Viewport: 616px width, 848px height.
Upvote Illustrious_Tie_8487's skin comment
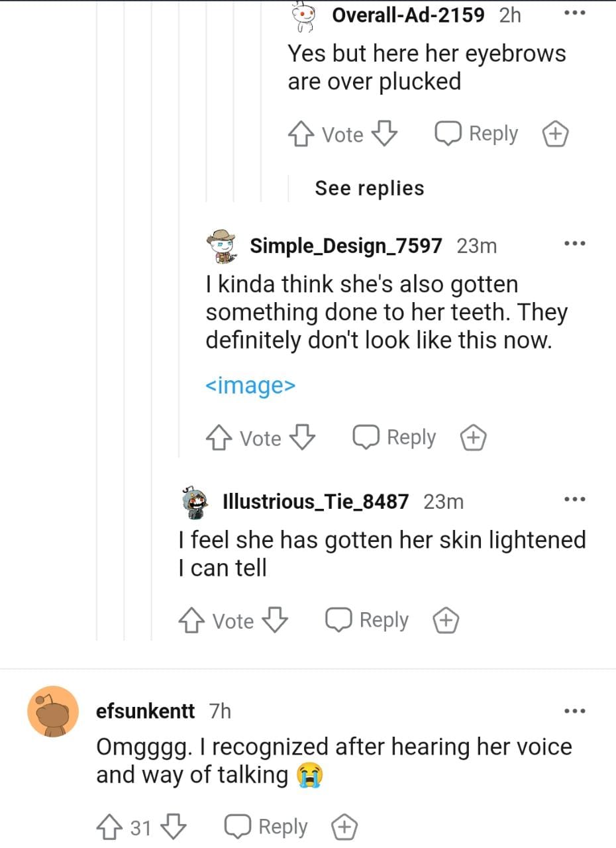192,621
